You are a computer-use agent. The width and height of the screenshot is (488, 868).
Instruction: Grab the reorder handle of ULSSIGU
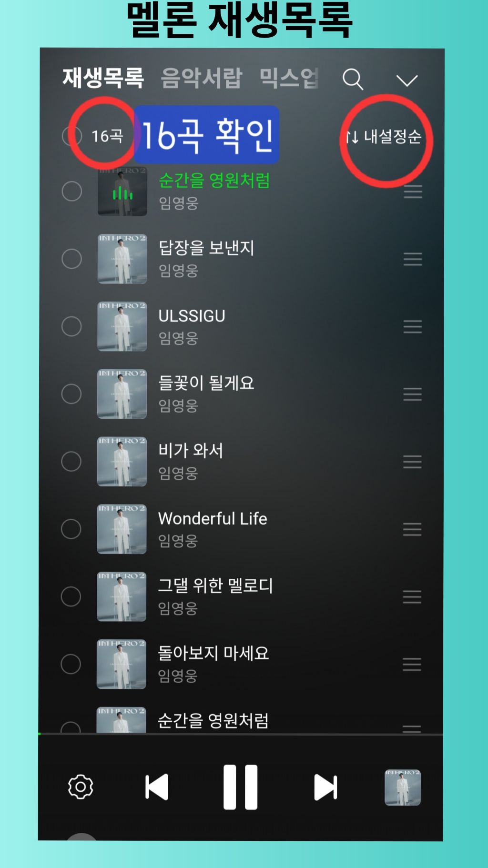pyautogui.click(x=413, y=326)
